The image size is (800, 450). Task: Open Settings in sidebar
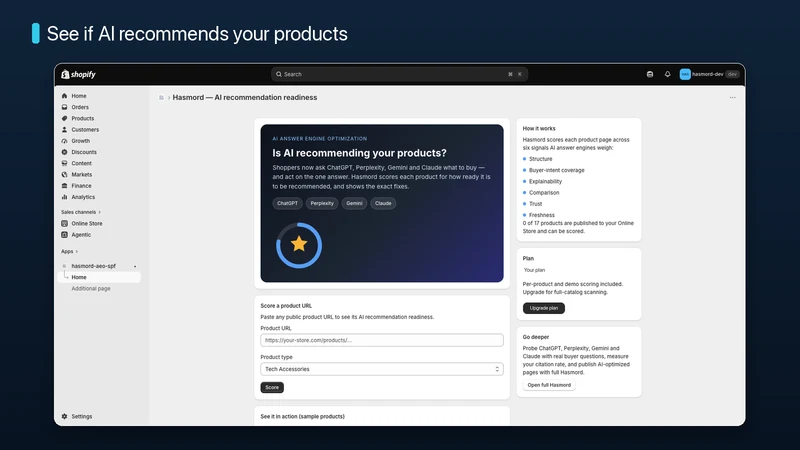click(82, 416)
